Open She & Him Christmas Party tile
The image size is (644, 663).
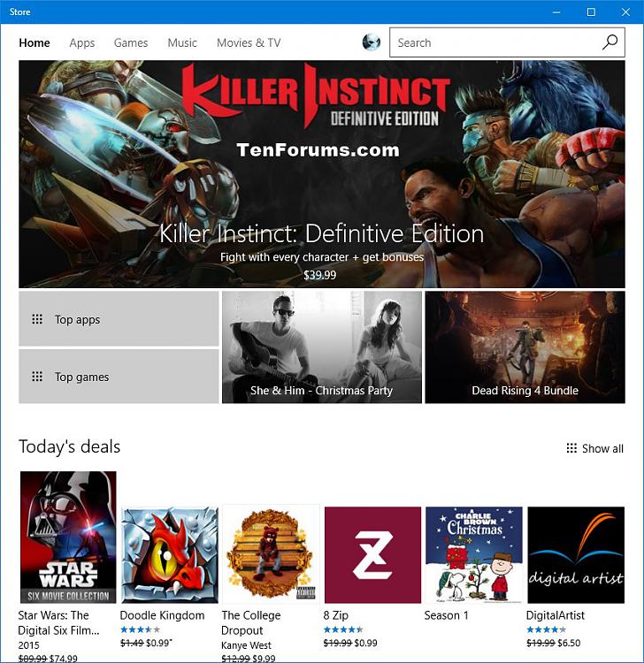322,347
